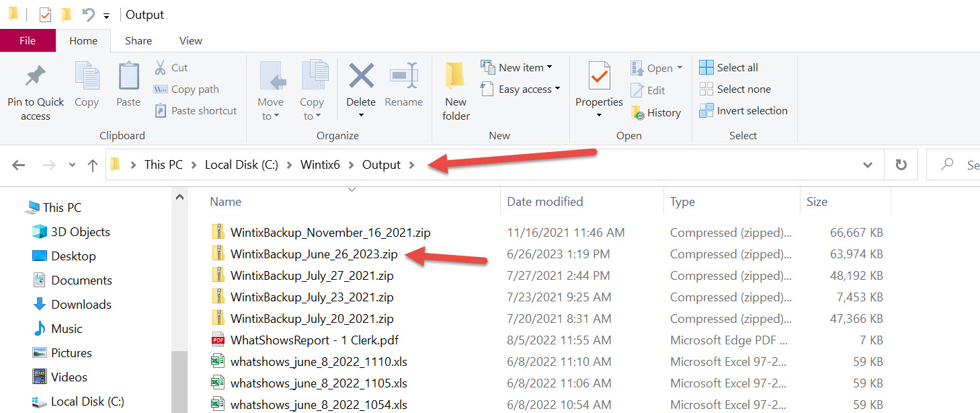
Task: Click the Undo arrow in title bar
Action: pyautogui.click(x=88, y=14)
